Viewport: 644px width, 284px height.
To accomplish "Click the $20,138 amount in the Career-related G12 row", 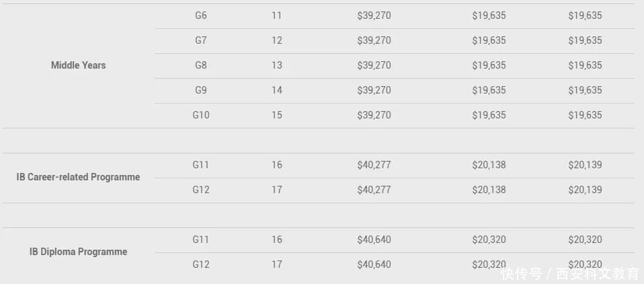I will pos(489,190).
